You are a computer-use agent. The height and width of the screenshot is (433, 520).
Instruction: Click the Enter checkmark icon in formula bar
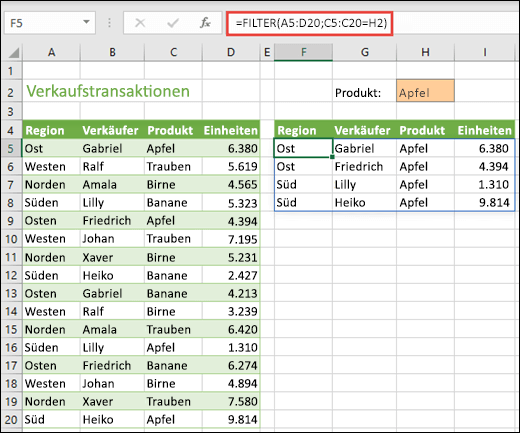[173, 23]
